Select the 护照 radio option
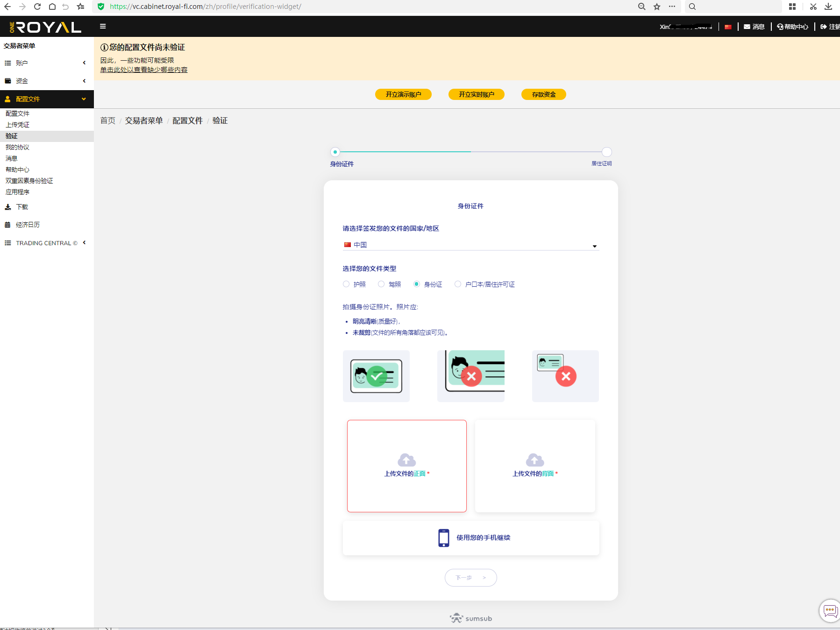Viewport: 840px width, 630px height. [346, 284]
